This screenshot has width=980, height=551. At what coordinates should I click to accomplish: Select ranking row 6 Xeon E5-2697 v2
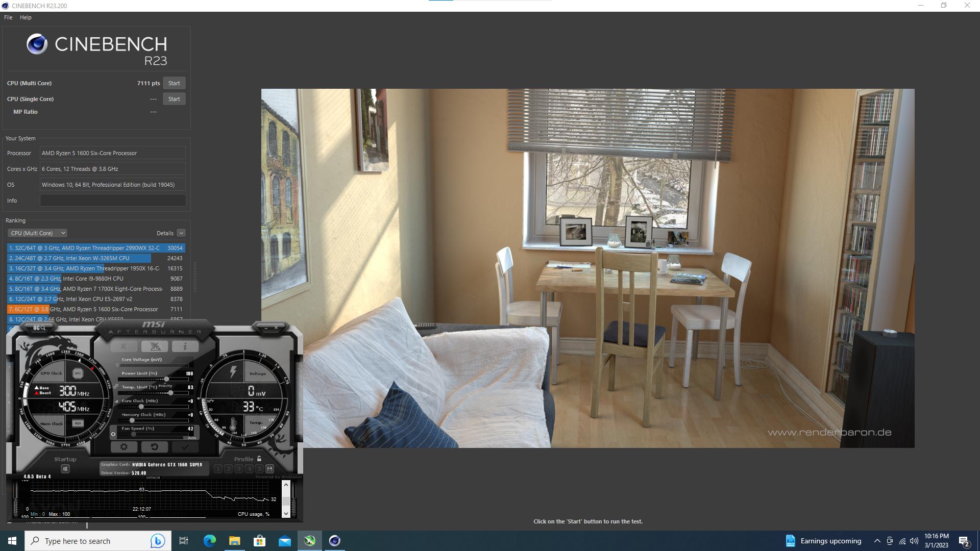tap(96, 299)
